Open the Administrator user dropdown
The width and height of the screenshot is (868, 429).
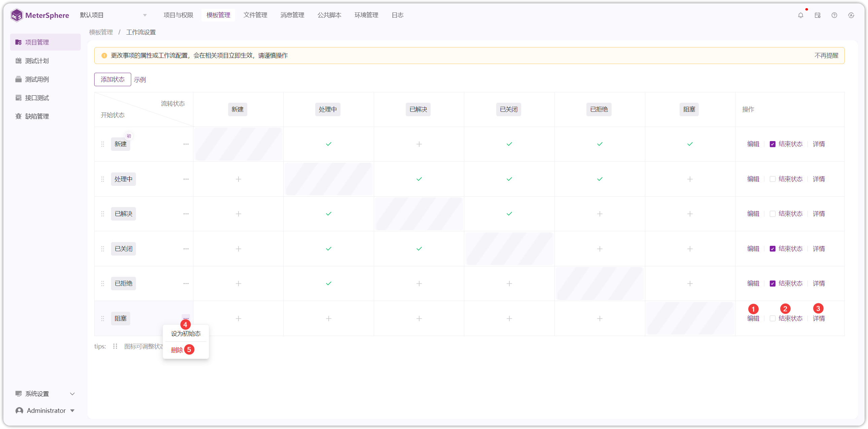(45, 410)
